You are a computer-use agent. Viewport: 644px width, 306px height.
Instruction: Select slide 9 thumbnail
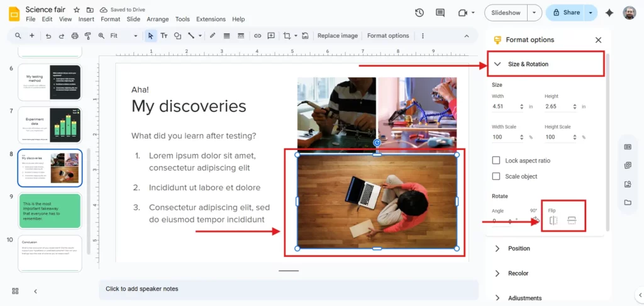pyautogui.click(x=50, y=210)
